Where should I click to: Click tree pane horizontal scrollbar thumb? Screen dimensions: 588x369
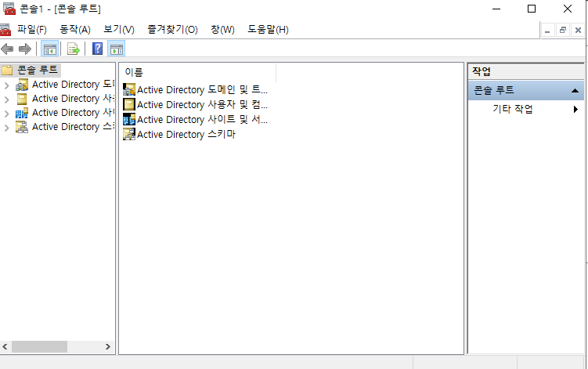coord(39,346)
